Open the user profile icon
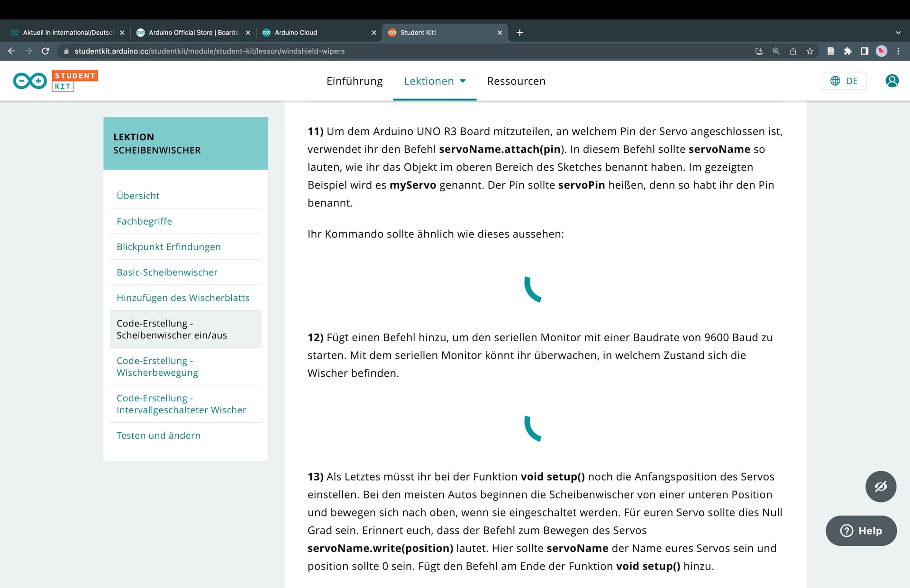Screen dimensions: 910x588 pos(892,81)
